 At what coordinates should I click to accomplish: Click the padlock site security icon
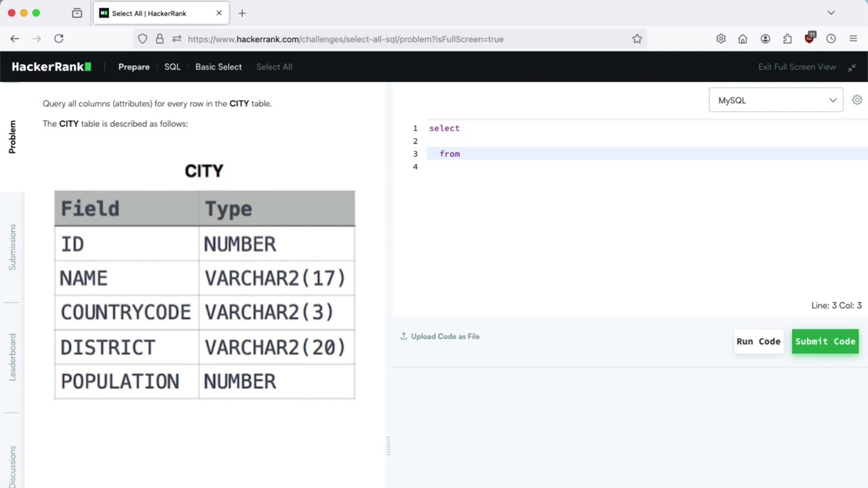tap(159, 39)
